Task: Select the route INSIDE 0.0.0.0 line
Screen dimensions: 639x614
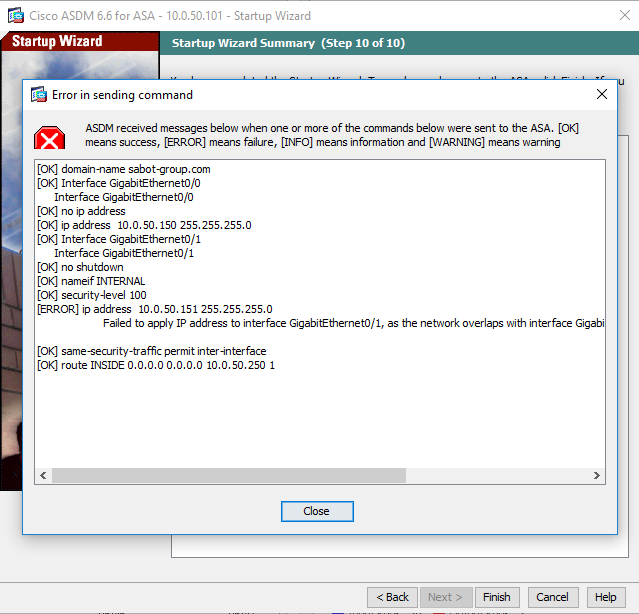Action: [156, 365]
